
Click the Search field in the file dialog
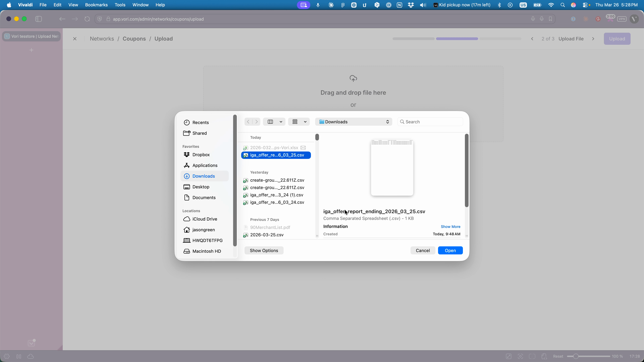point(430,122)
